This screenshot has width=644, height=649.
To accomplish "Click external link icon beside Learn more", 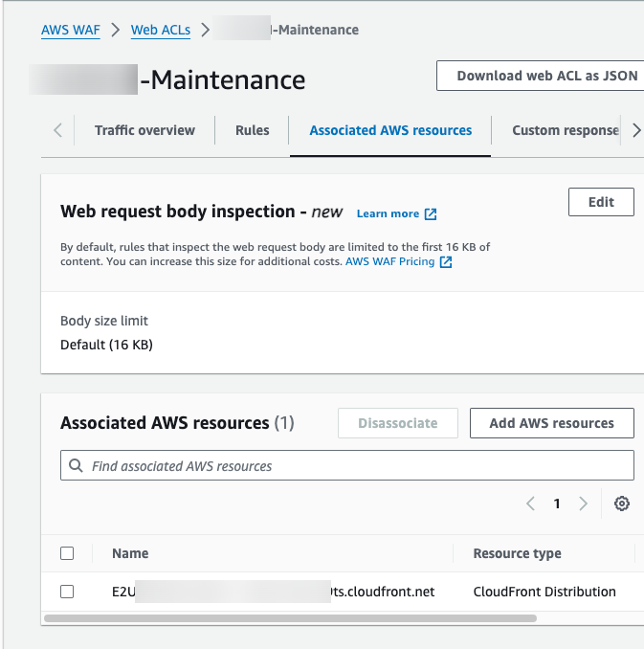I will [431, 213].
